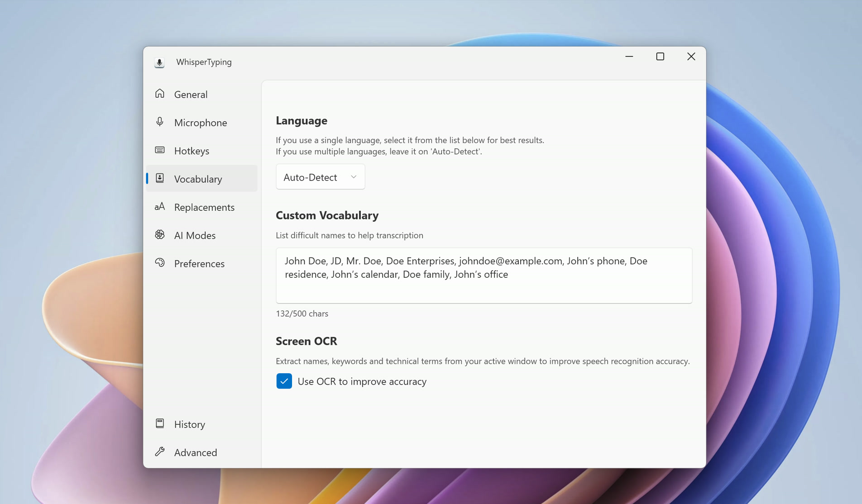This screenshot has width=862, height=504.
Task: Click the Vocabulary book icon
Action: (160, 178)
